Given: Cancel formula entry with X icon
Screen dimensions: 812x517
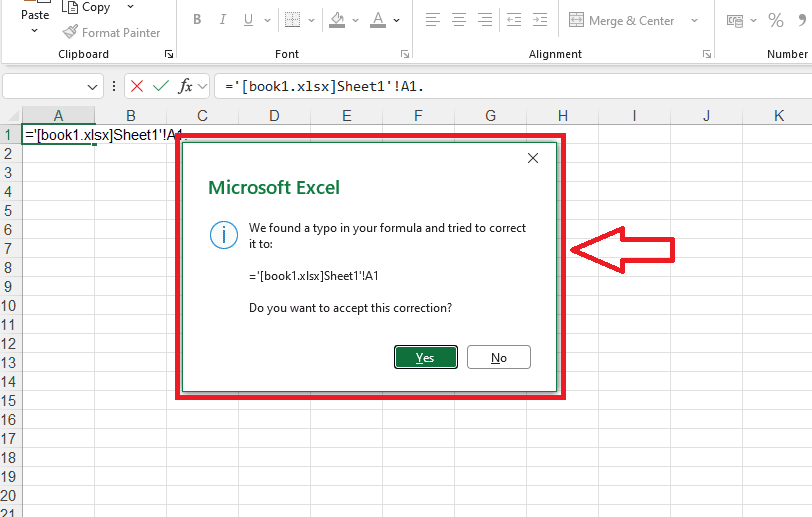Looking at the screenshot, I should [x=137, y=86].
